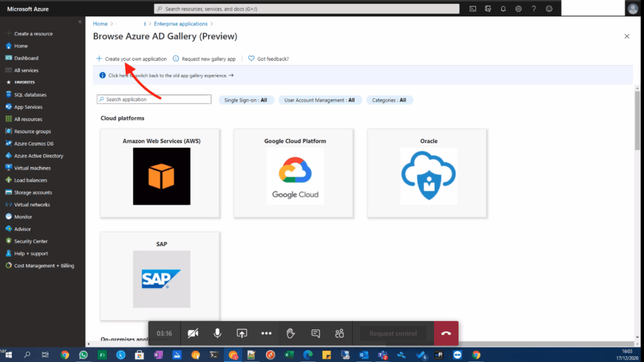Select Azure Active Directory in the sidebar
The width and height of the screenshot is (644, 362).
(40, 155)
